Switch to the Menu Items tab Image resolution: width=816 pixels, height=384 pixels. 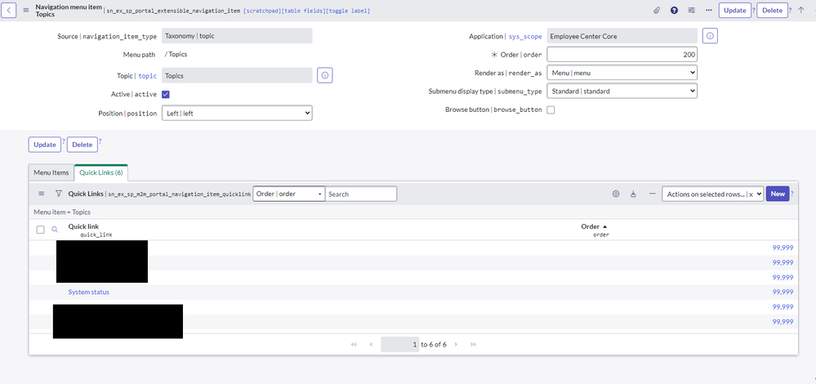tap(51, 172)
